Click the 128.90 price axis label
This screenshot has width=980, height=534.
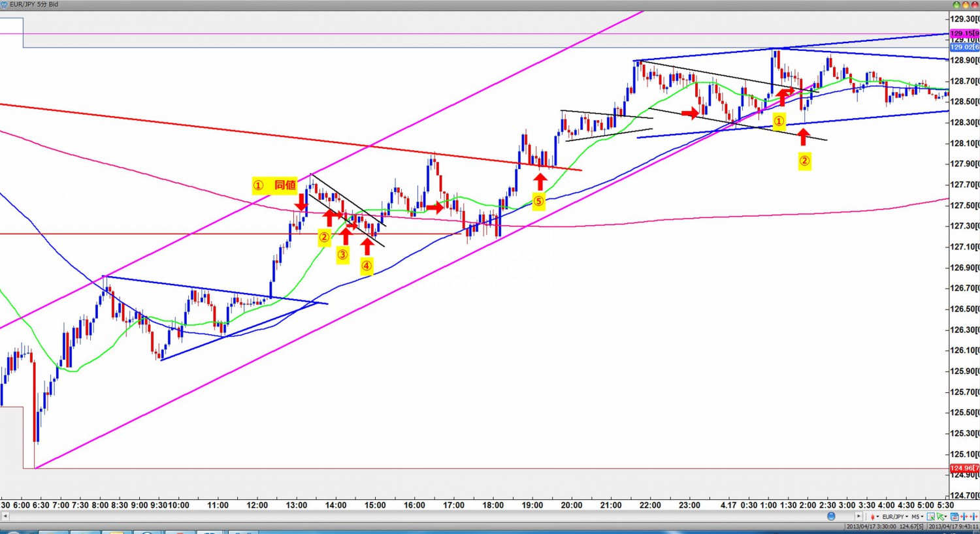[x=964, y=60]
